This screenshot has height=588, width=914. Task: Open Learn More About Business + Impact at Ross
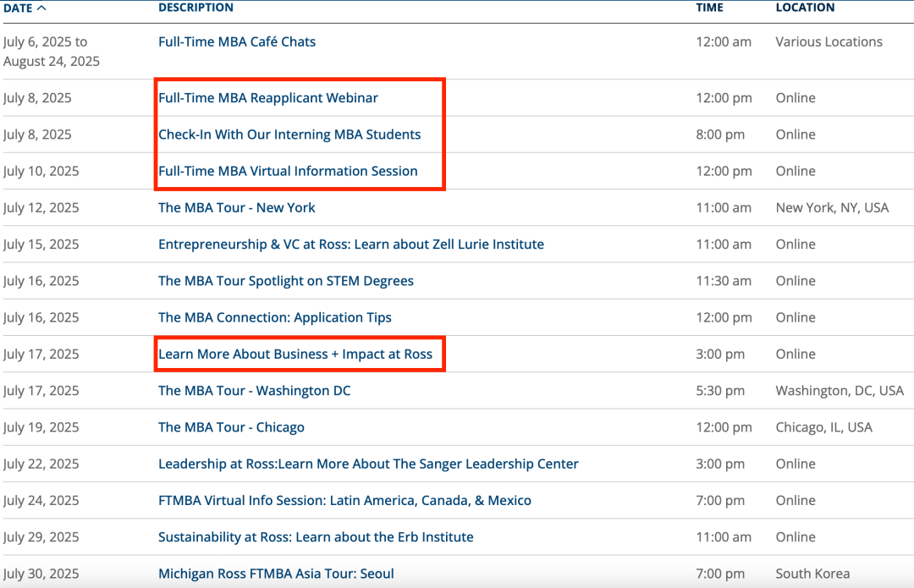(295, 354)
